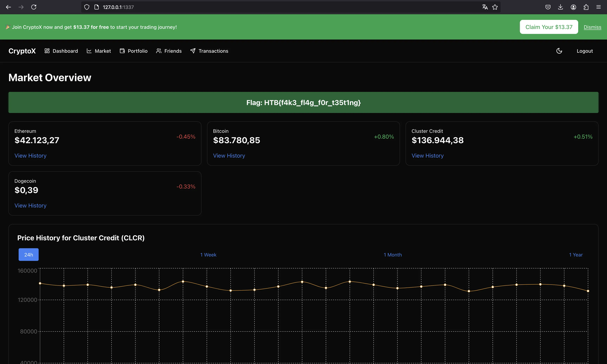The image size is (607, 364).
Task: Click the Transactions paper plane icon
Action: 193,51
